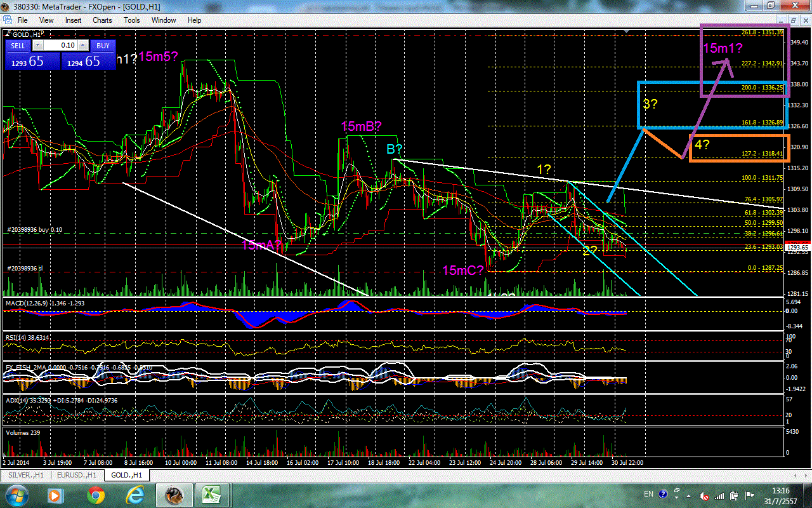Open the EN language selector
812x508 pixels.
click(x=648, y=494)
